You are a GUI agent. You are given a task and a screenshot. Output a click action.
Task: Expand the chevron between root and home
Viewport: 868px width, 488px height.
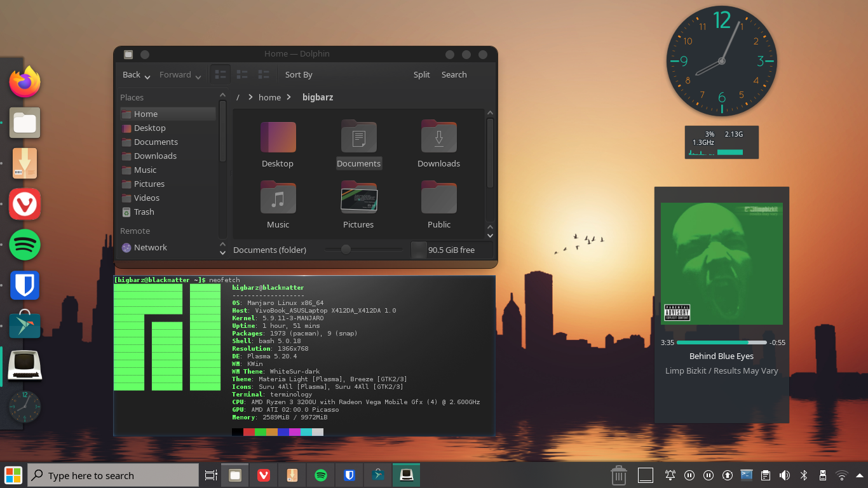click(250, 97)
